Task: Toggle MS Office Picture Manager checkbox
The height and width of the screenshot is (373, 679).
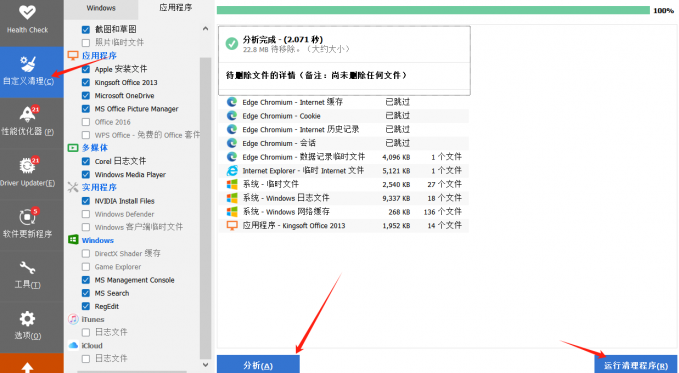Action: click(86, 109)
